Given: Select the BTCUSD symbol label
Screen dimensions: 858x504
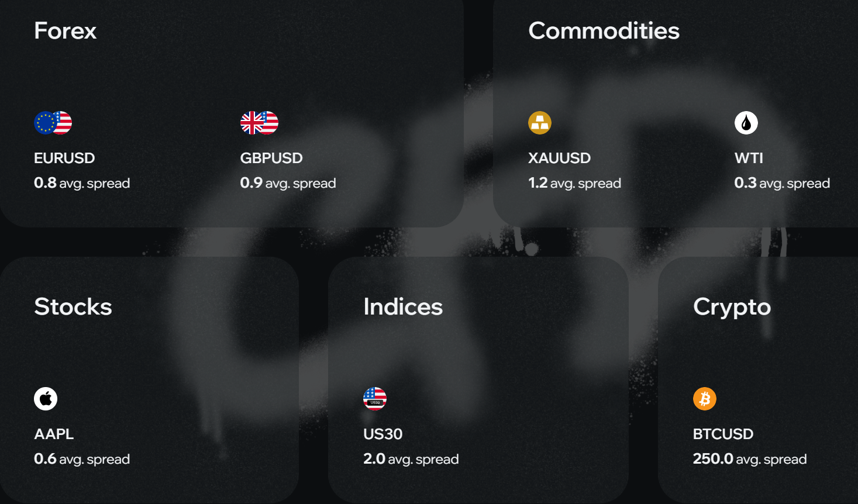Looking at the screenshot, I should click(x=723, y=434).
